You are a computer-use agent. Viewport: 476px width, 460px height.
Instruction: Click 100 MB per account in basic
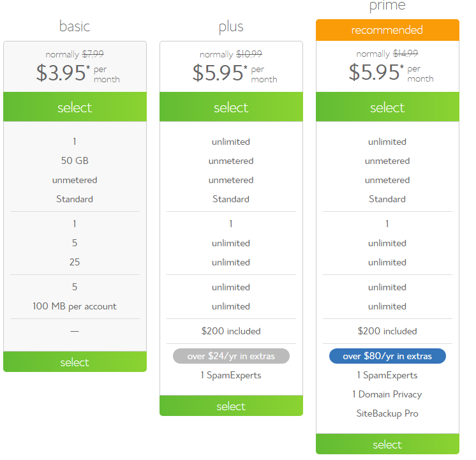click(x=75, y=306)
